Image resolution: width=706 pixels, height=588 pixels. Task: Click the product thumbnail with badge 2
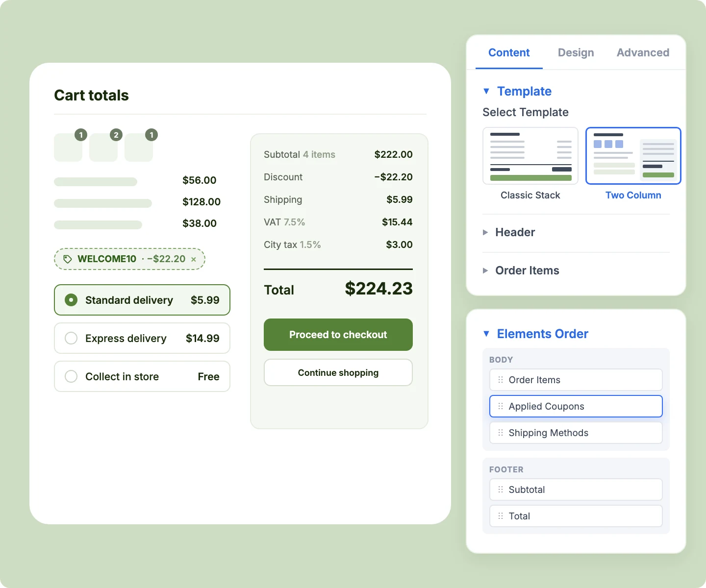(103, 147)
